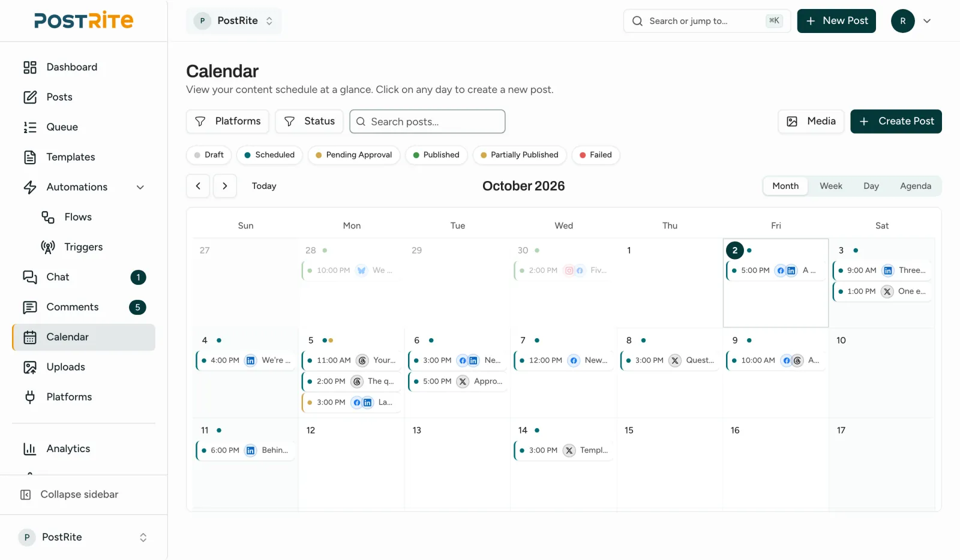Open the 9:00 AM LinkedIn post Three...
Screen dimensions: 960x560
882,270
